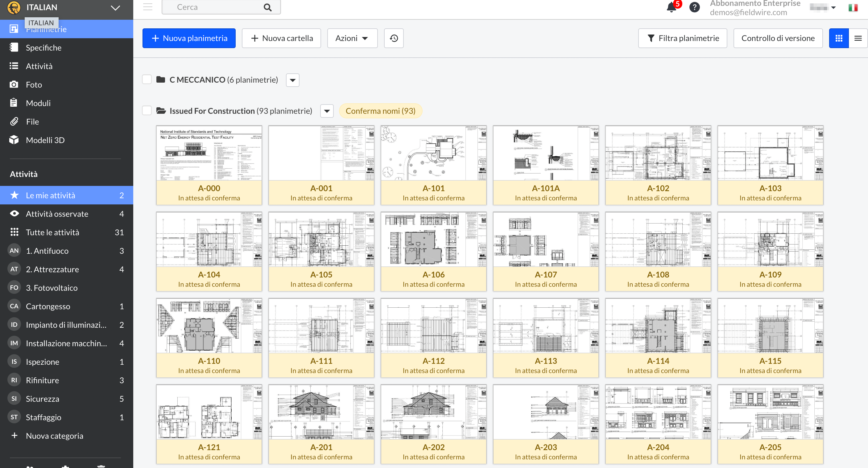Expand the Azioni dropdown

click(352, 38)
